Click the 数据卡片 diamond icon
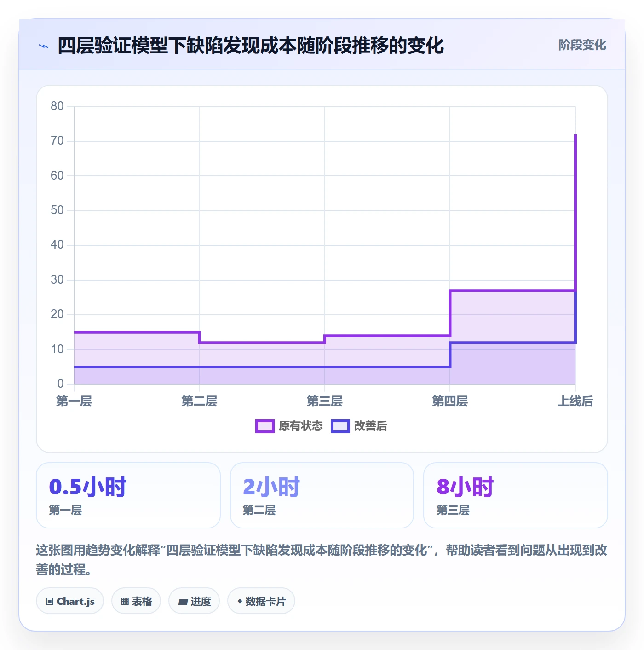Image resolution: width=644 pixels, height=650 pixels. (240, 601)
